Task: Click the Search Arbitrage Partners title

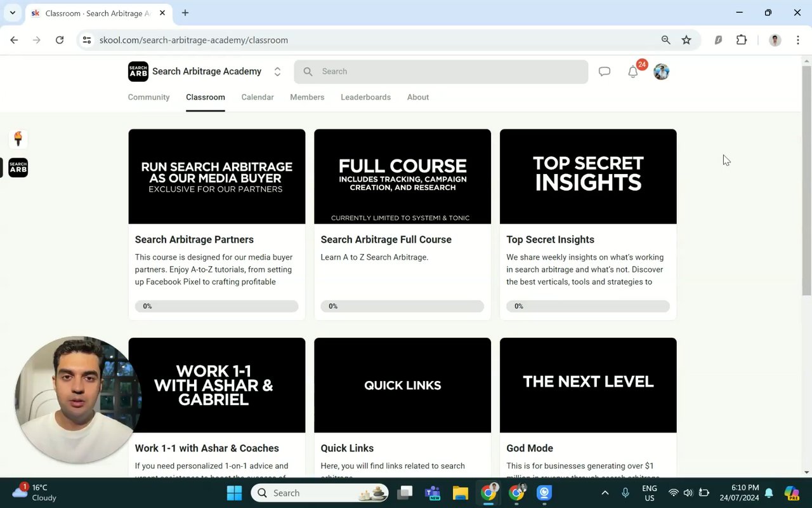Action: (x=194, y=239)
